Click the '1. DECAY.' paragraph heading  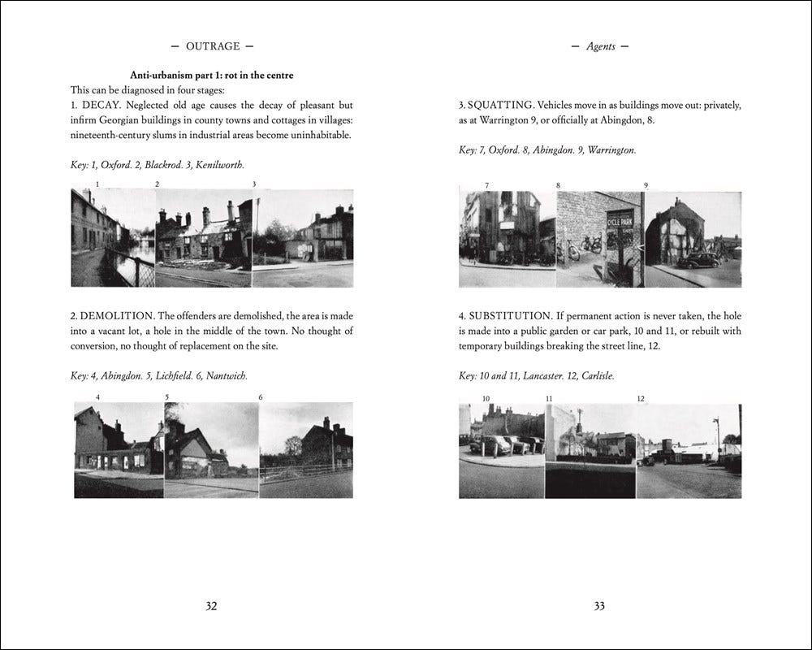pyautogui.click(x=96, y=106)
